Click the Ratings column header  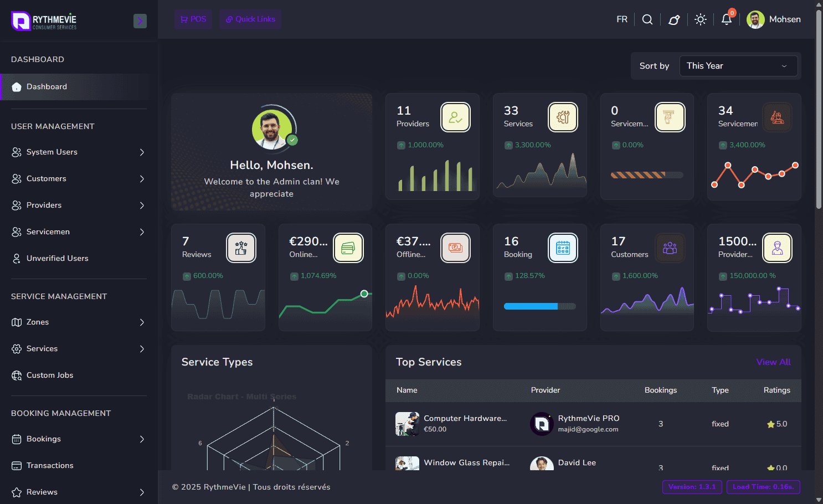776,390
